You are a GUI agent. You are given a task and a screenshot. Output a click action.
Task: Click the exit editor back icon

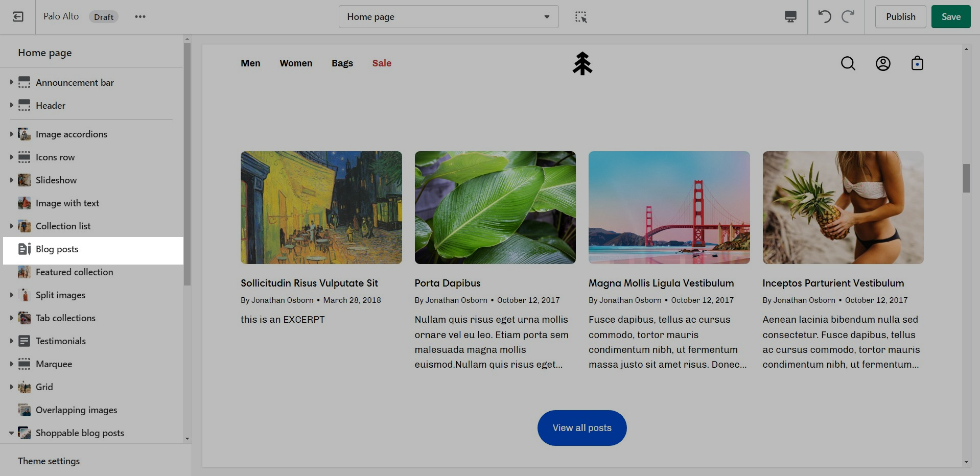tap(18, 17)
